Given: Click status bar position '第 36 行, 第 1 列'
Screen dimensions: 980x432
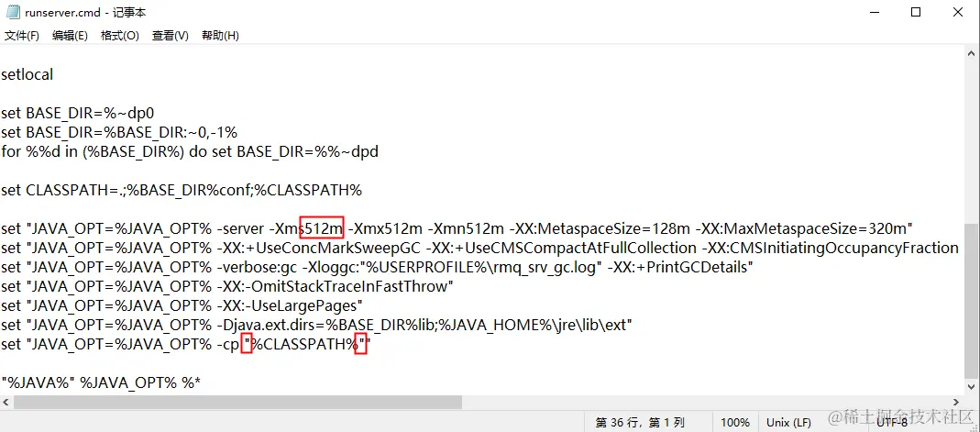Looking at the screenshot, I should (640, 423).
